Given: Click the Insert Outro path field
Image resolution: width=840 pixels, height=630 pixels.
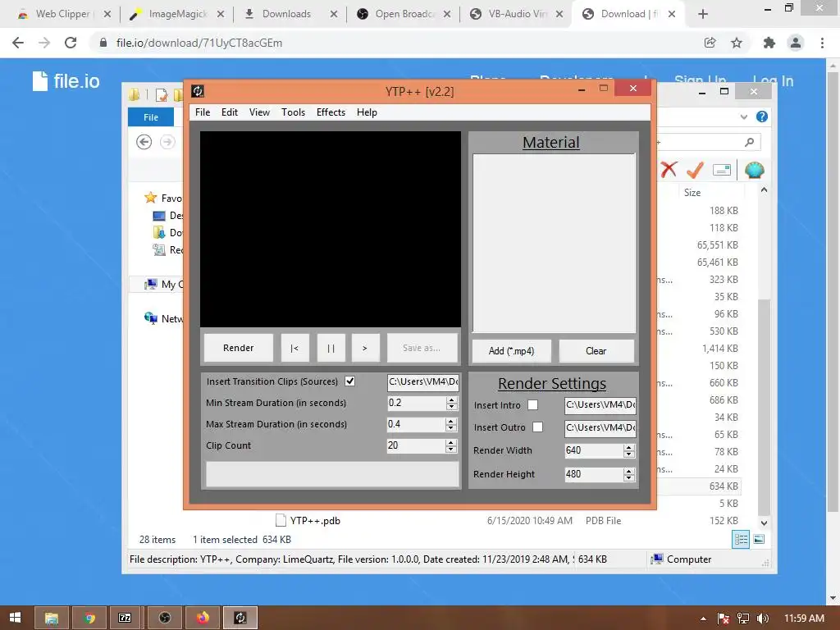Looking at the screenshot, I should 600,428.
